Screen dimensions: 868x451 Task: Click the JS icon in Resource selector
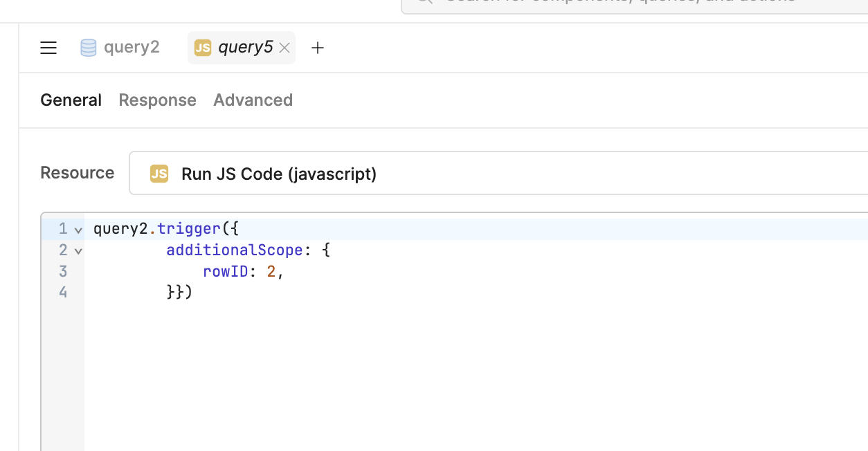[159, 174]
